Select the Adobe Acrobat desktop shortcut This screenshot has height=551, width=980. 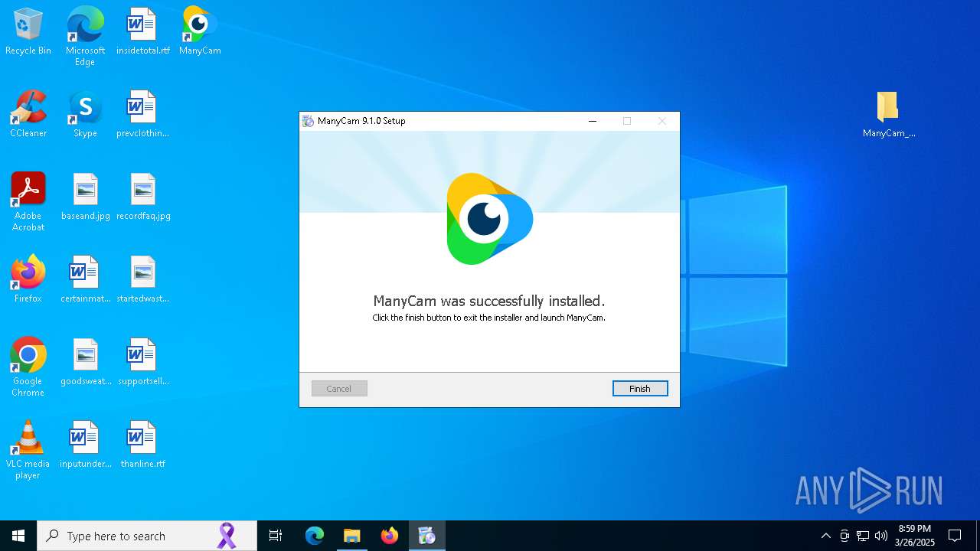(x=28, y=202)
